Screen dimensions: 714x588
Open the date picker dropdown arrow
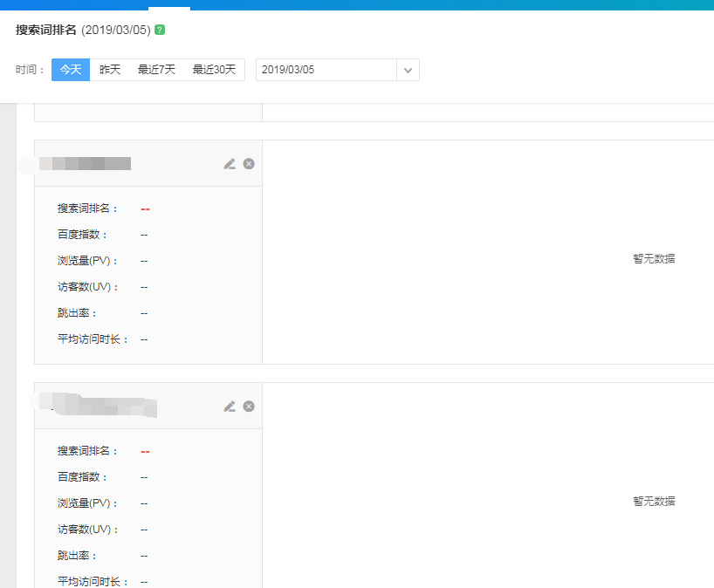(408, 70)
